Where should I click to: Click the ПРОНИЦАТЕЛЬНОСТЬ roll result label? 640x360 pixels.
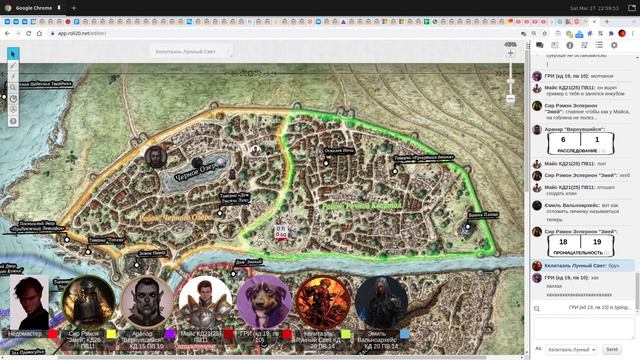578,253
